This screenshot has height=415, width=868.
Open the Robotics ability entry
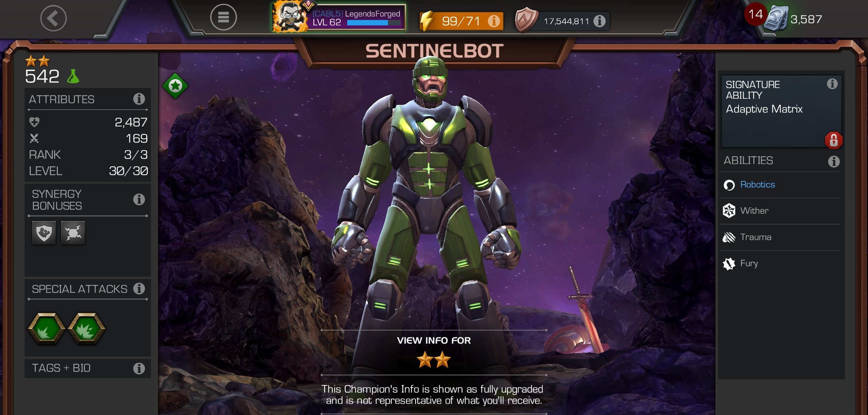tap(780, 185)
